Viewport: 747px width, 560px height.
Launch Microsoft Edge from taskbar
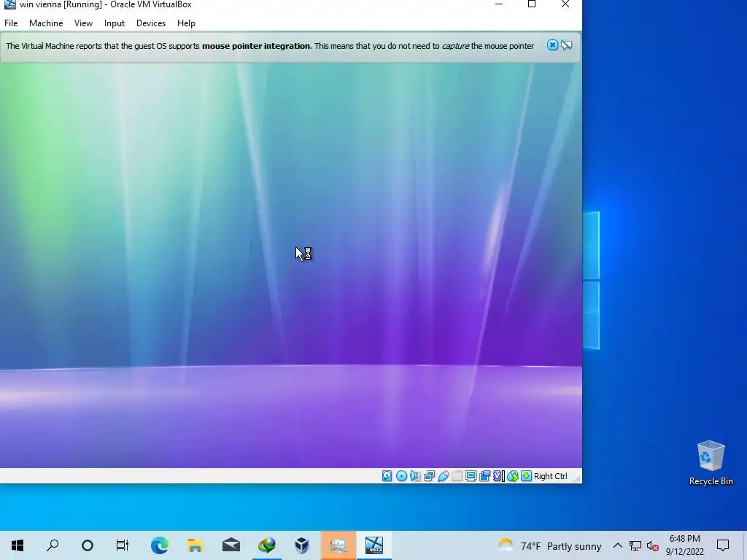point(160,545)
